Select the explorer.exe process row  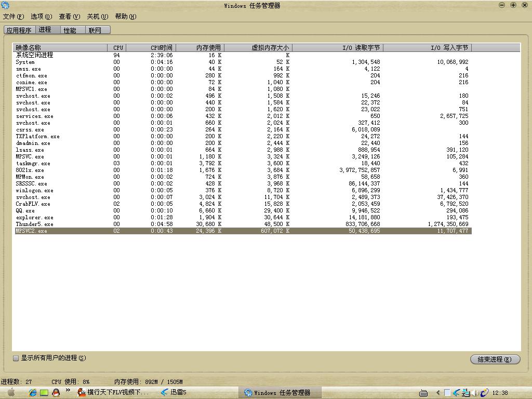click(34, 218)
